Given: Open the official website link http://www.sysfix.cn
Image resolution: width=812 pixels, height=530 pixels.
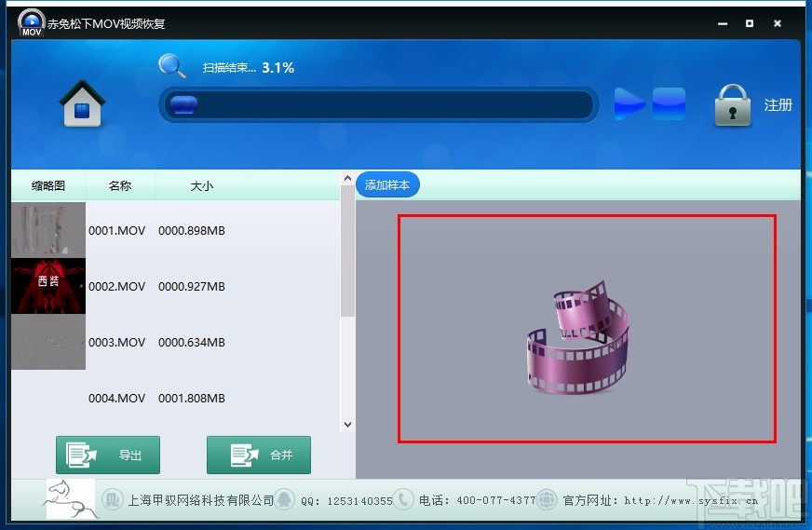Looking at the screenshot, I should (x=691, y=500).
